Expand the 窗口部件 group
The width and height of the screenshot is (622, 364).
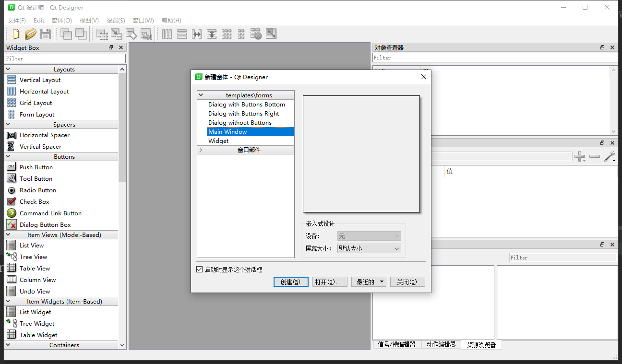201,149
